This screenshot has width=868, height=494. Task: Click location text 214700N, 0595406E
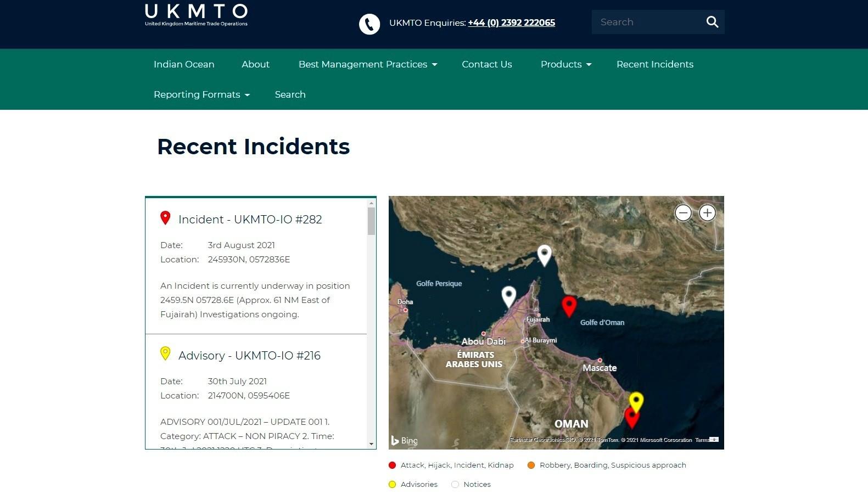click(x=249, y=395)
